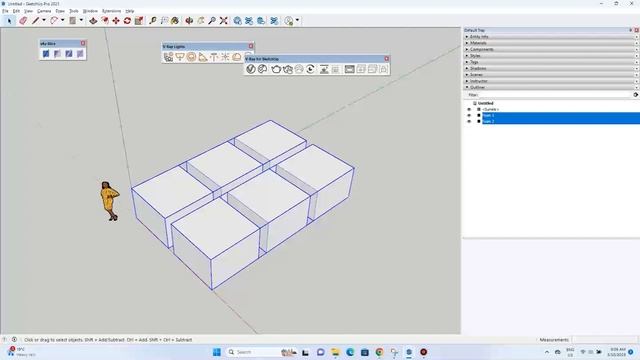Image resolution: width=640 pixels, height=360 pixels.
Task: Expand the Entity Info panel
Action: point(467,37)
